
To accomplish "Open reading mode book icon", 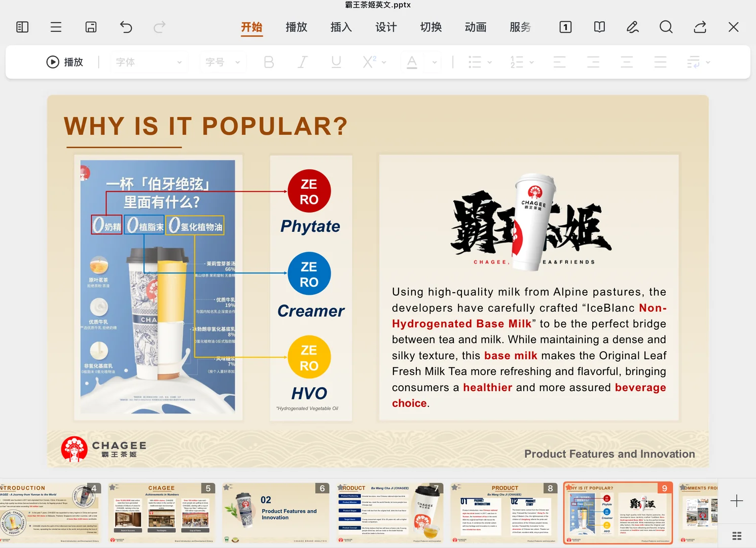I will click(599, 27).
